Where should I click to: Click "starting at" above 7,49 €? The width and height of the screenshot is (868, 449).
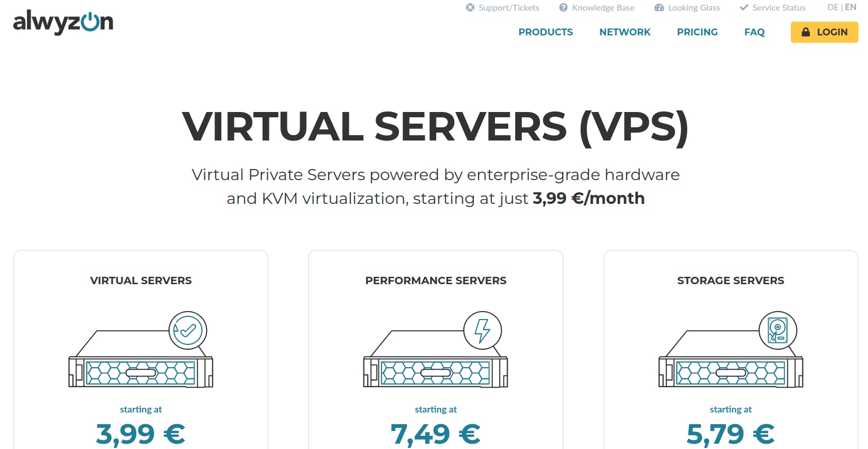[x=436, y=409]
